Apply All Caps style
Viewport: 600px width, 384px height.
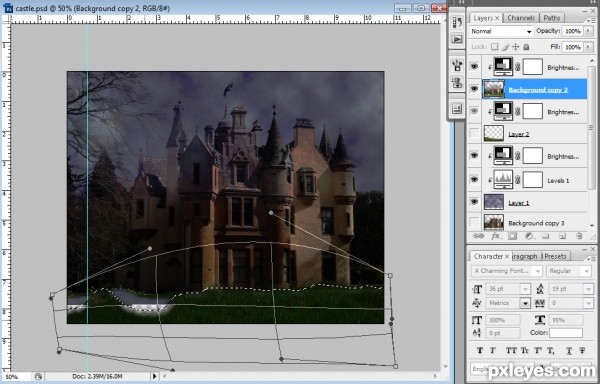pos(511,350)
